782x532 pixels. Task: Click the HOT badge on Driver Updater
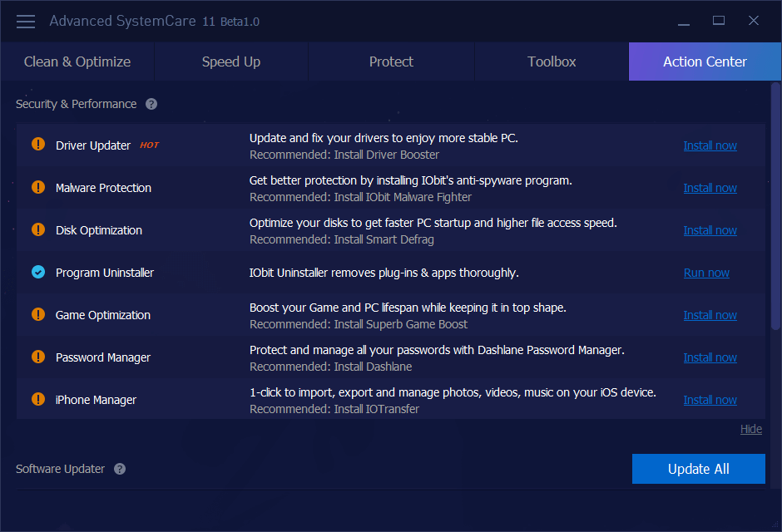[x=149, y=145]
